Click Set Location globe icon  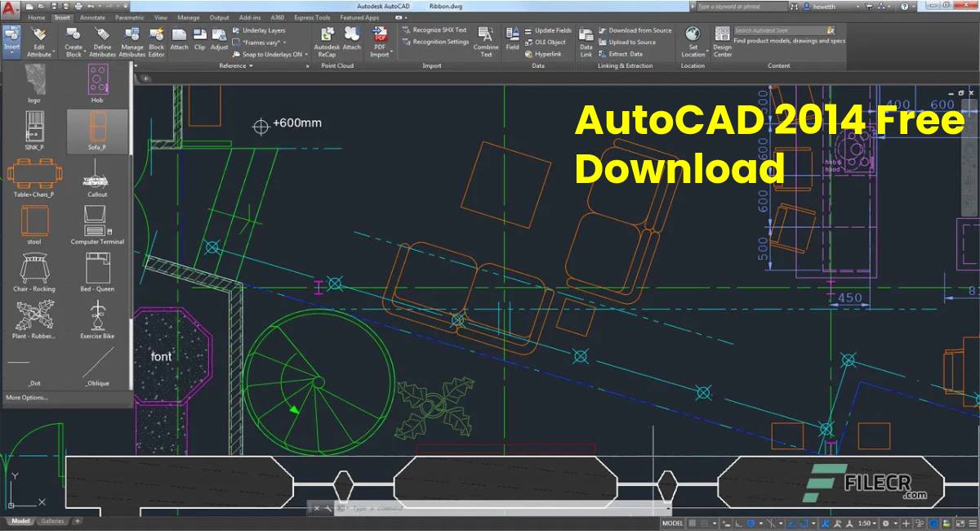(693, 33)
